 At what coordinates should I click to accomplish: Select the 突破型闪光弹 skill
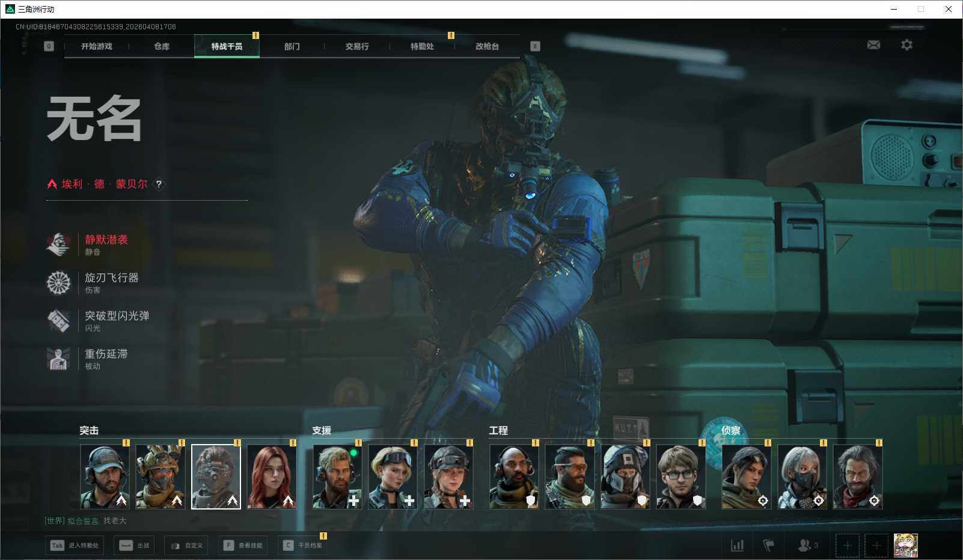[98, 321]
